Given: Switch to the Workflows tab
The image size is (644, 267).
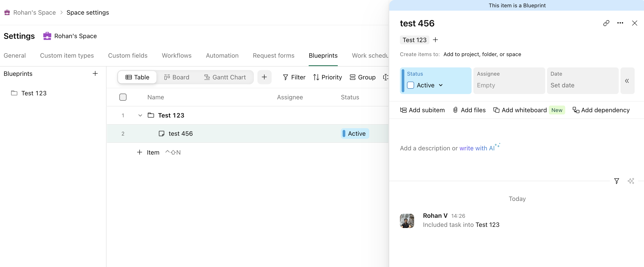Looking at the screenshot, I should click(176, 55).
